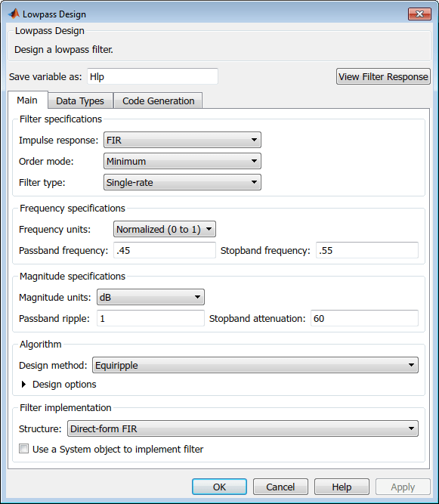Switch to the Code Generation tab

tap(158, 101)
